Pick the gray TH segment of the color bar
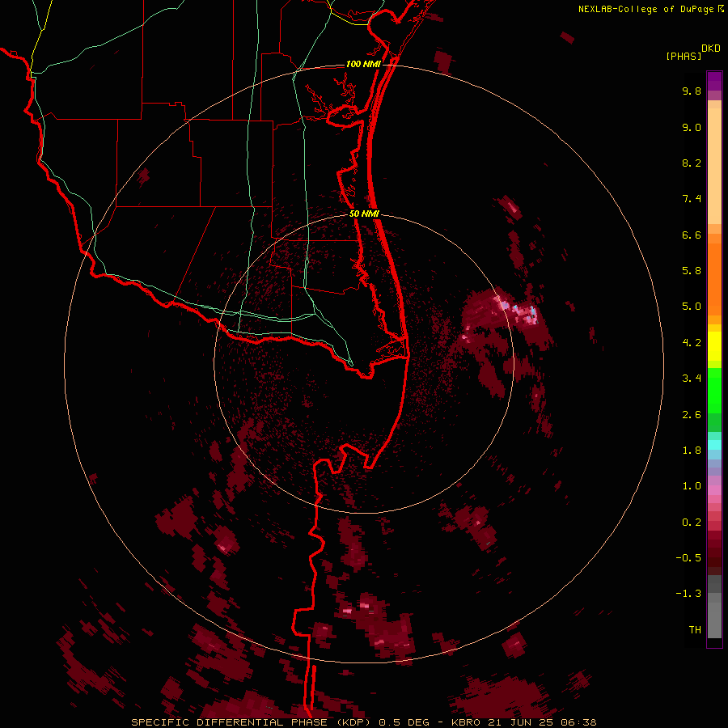 point(714,620)
